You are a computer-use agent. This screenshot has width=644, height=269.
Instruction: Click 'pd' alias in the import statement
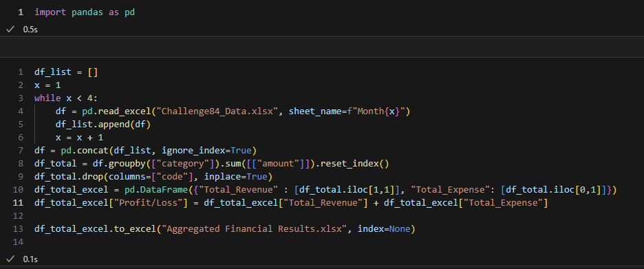[130, 12]
